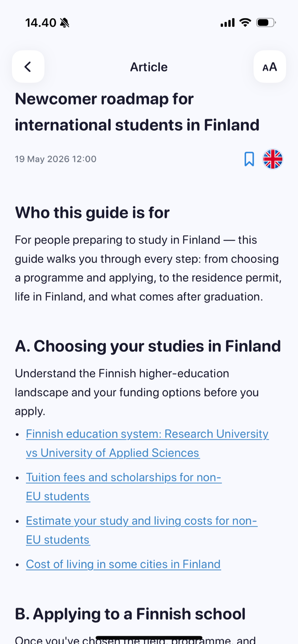
Task: Open Estimate your study and living costs link
Action: (x=142, y=530)
